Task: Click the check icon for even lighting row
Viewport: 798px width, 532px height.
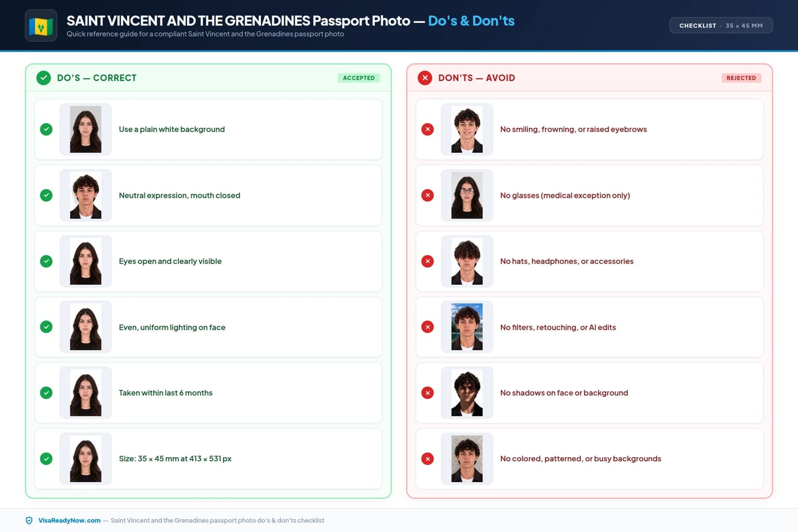Action: [46, 327]
